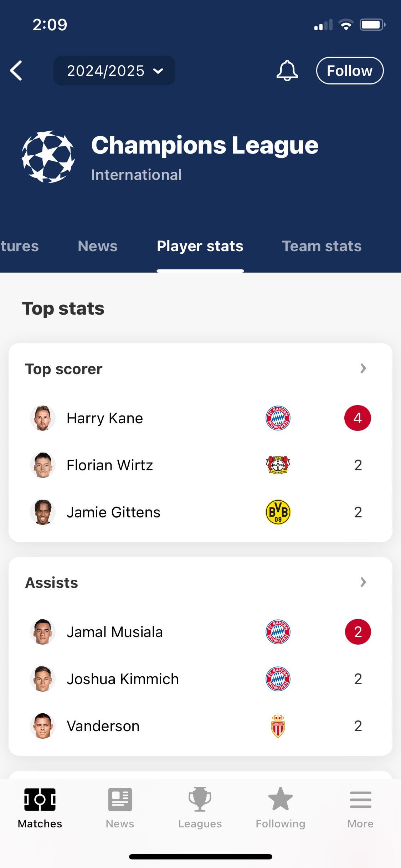Switch to the Team stats tab
This screenshot has width=401, height=868.
click(322, 246)
